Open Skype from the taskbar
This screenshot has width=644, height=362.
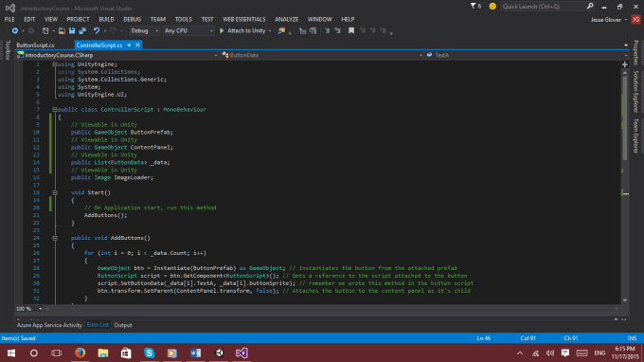(149, 353)
